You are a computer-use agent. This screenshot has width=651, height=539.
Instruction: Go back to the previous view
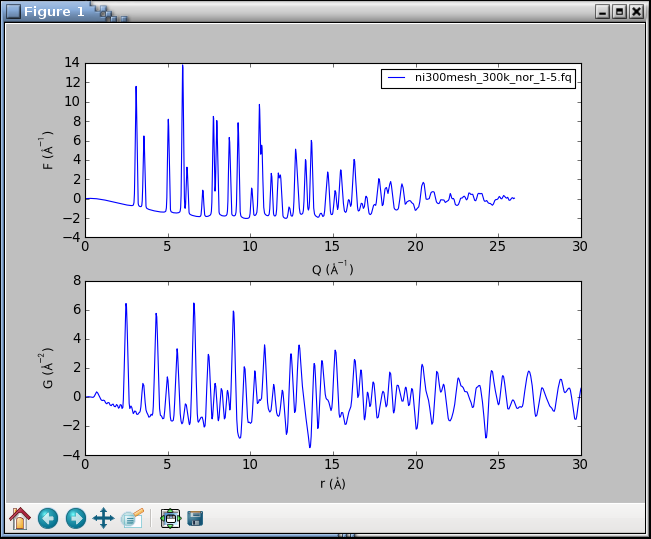click(x=48, y=518)
